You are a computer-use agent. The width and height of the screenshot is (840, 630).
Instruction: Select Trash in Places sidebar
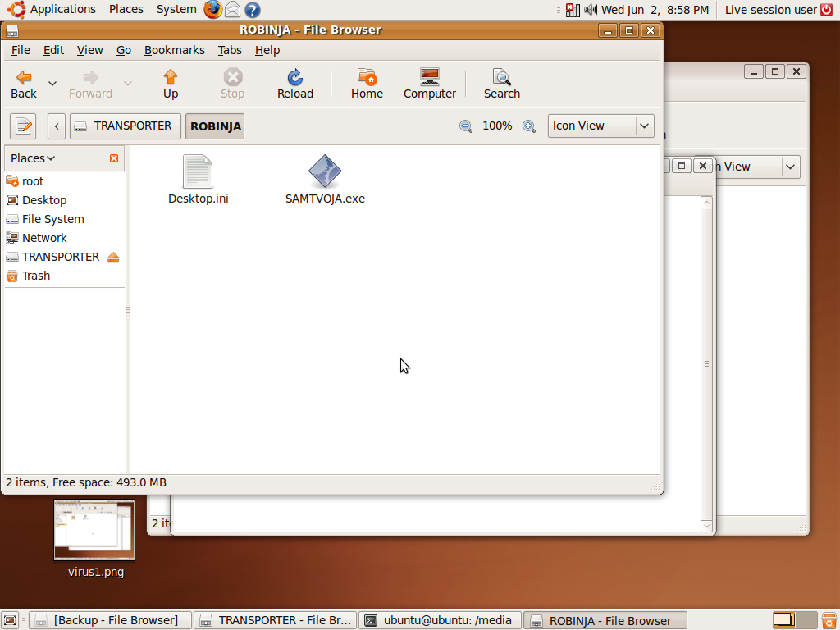click(35, 276)
